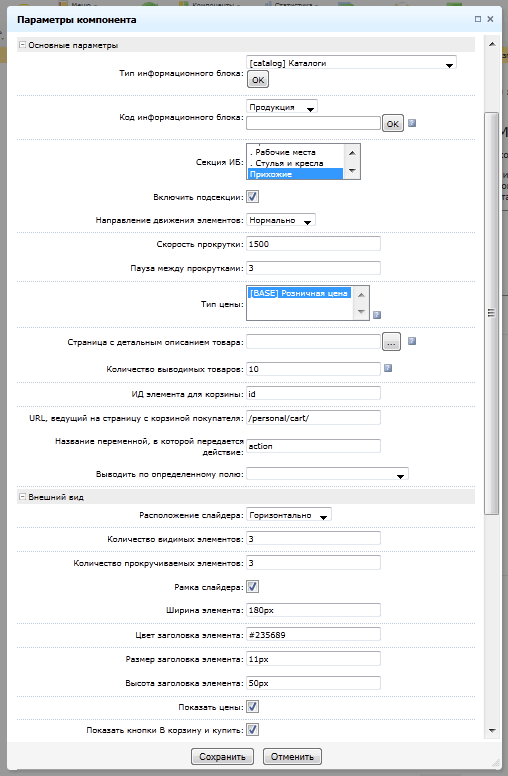Select Прихожие in Секция ИБ list
This screenshot has height=776, width=508.
(295, 174)
